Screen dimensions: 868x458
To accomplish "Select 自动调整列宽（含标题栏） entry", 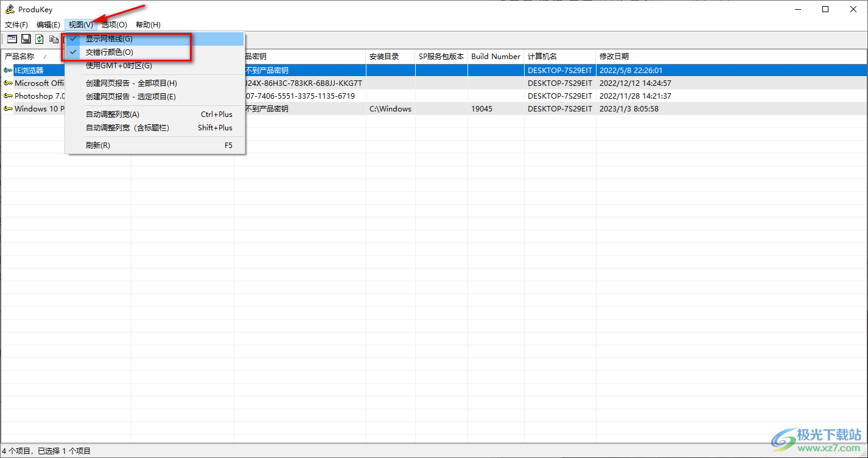I will [155, 127].
